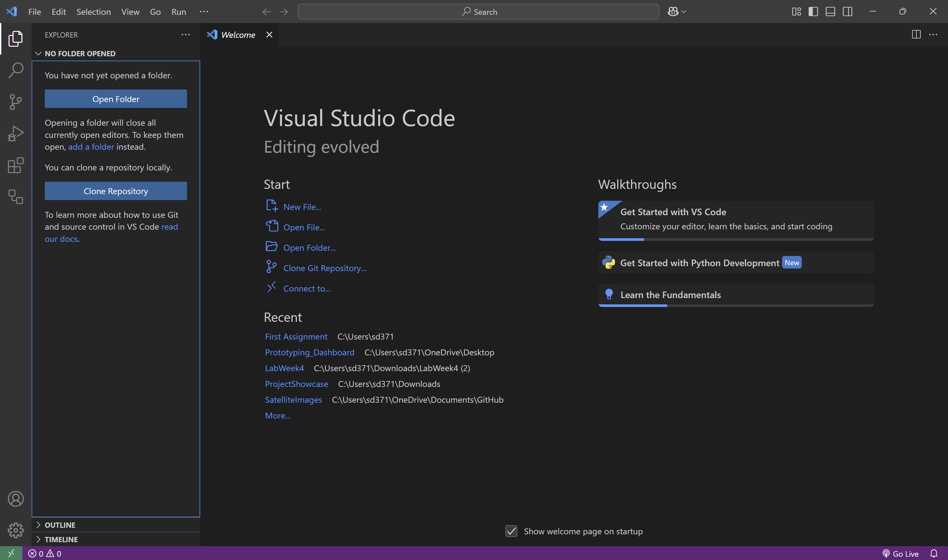Image resolution: width=948 pixels, height=560 pixels.
Task: Open the View menu
Action: point(130,12)
